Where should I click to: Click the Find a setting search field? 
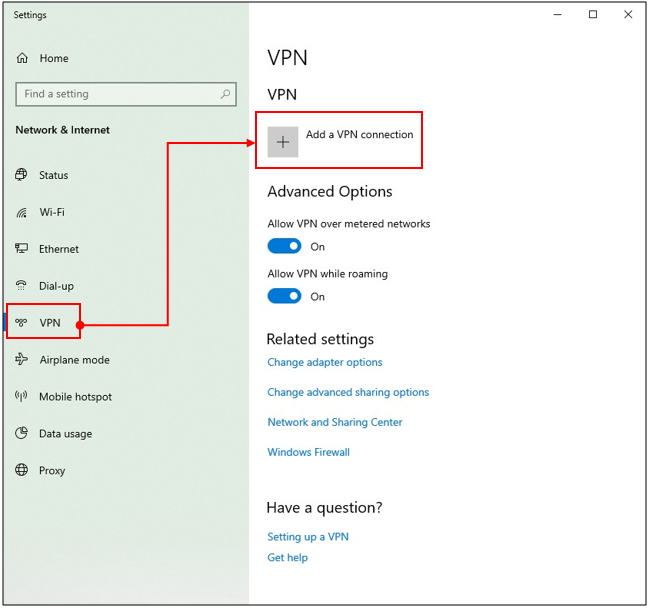pos(126,94)
